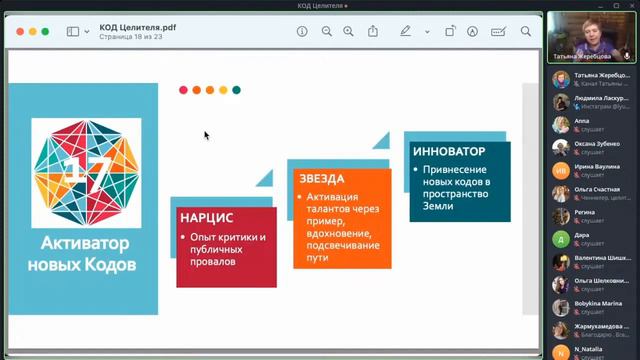Select the highlight pen tool

click(x=405, y=31)
